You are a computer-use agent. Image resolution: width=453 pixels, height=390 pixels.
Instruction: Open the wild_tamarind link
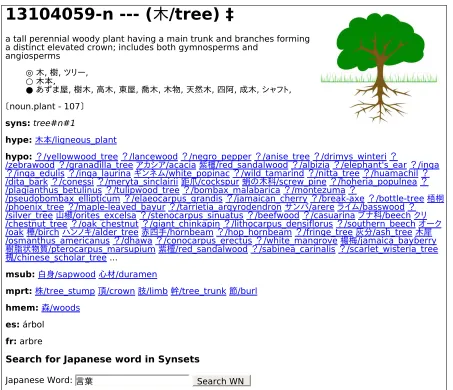pos(269,173)
